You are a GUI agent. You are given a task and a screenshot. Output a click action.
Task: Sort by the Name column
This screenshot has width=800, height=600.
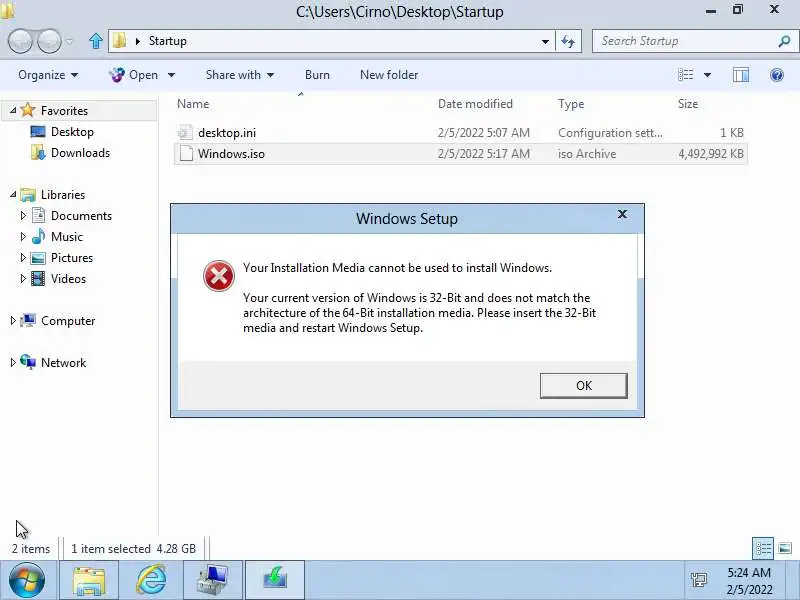pos(193,104)
